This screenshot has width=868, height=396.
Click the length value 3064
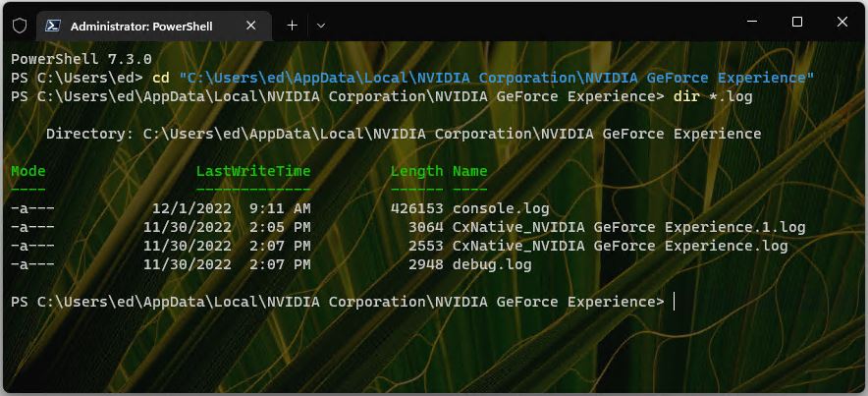point(426,228)
